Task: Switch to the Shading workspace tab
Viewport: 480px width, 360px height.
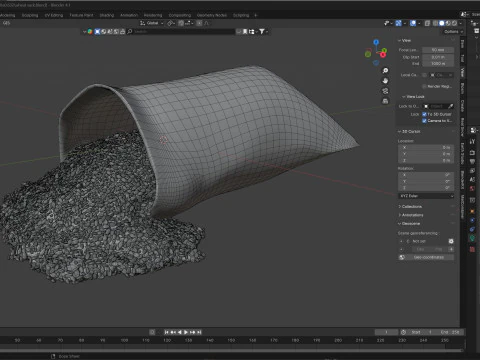Action: point(107,15)
